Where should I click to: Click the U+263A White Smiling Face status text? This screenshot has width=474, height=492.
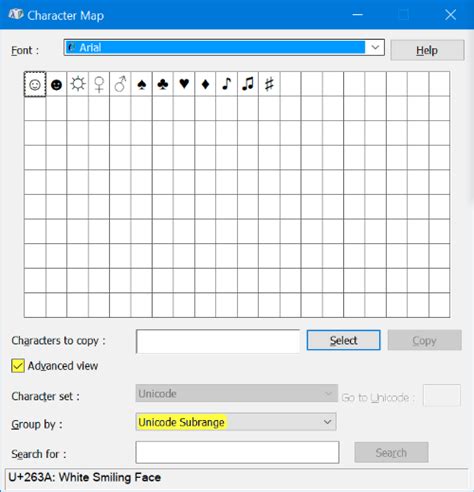tap(85, 477)
